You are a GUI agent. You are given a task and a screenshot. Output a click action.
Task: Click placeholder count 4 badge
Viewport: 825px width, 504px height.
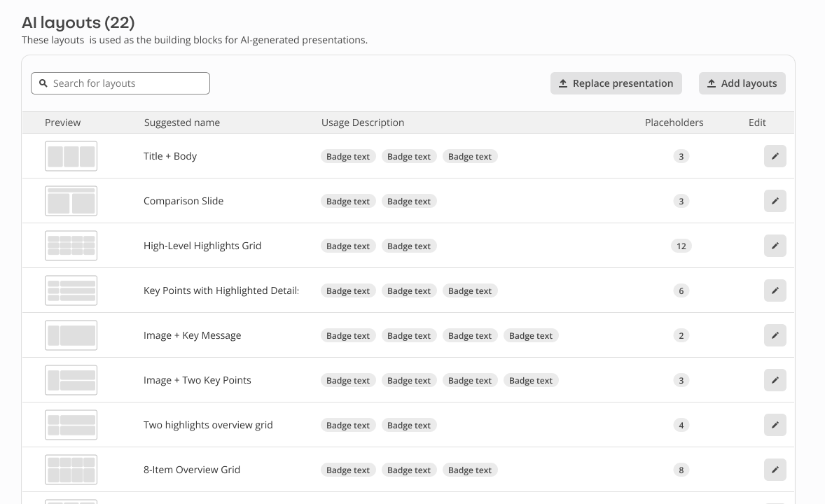681,425
